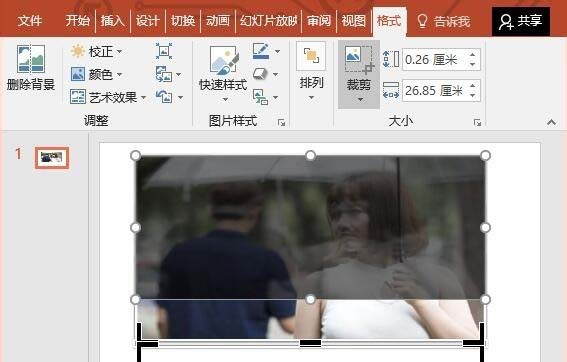Switch to the 设计 tab
567x362 pixels.
click(148, 21)
